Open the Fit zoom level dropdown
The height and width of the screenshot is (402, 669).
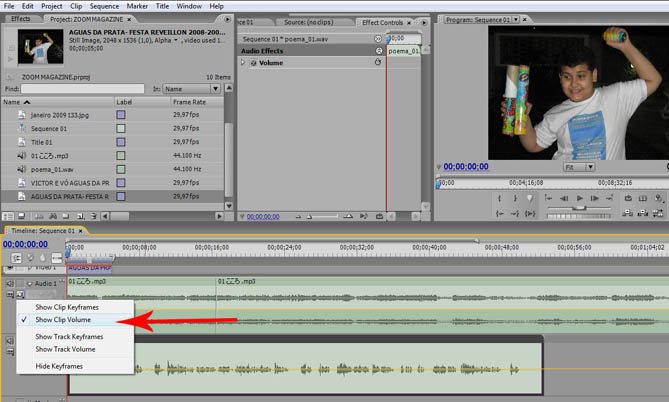577,167
